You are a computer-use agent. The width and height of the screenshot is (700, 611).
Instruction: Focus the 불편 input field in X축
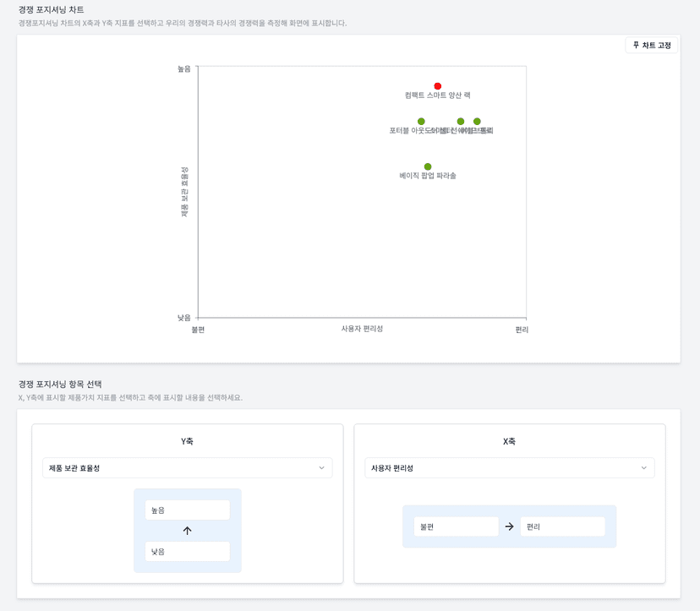tap(457, 526)
